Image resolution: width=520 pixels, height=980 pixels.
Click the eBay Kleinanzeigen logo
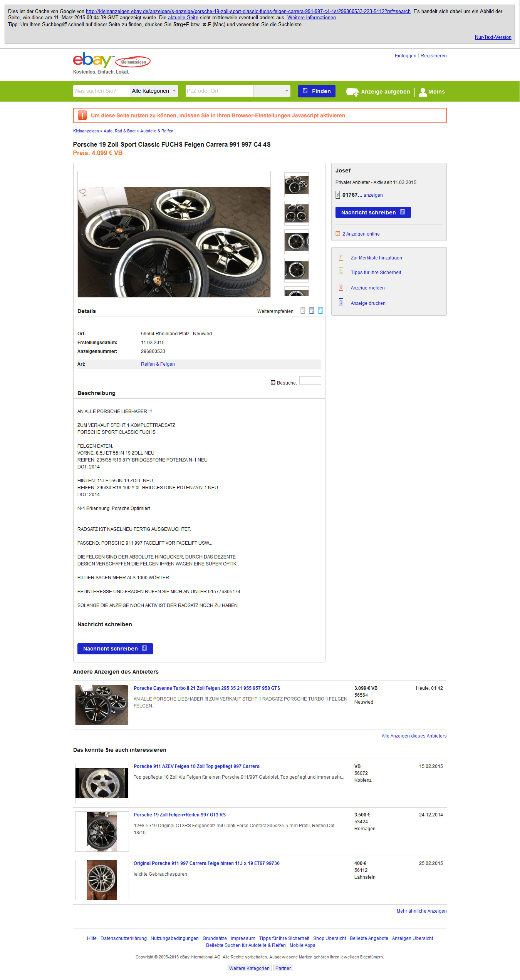(x=112, y=60)
